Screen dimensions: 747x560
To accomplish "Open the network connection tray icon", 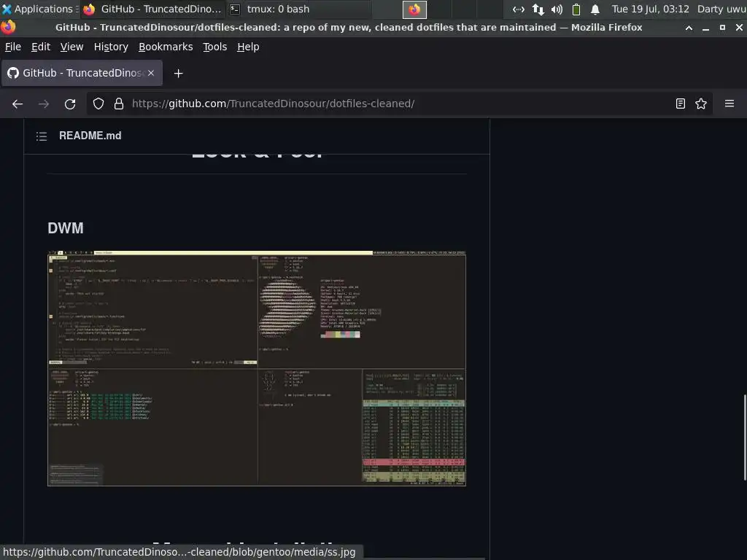I will [519, 9].
